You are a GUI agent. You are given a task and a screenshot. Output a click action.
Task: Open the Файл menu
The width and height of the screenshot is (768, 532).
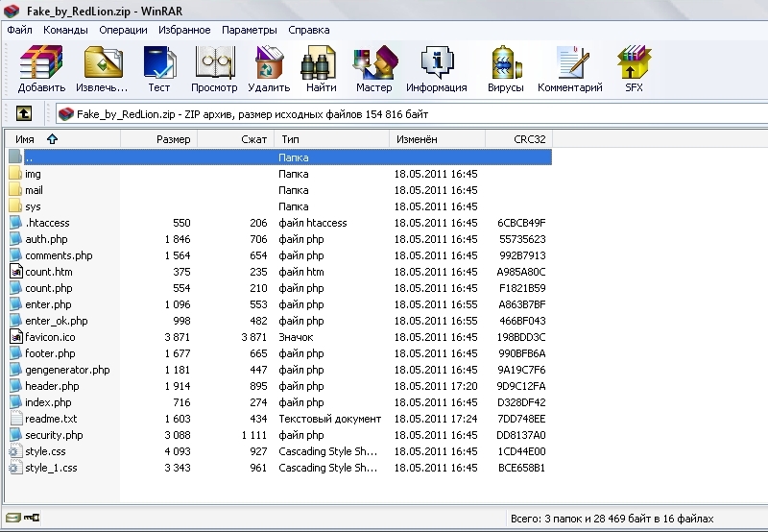point(19,30)
